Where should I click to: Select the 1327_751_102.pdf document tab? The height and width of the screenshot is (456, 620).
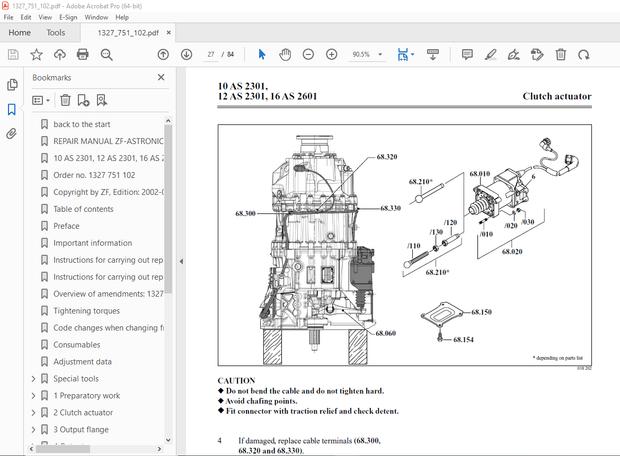coord(128,32)
